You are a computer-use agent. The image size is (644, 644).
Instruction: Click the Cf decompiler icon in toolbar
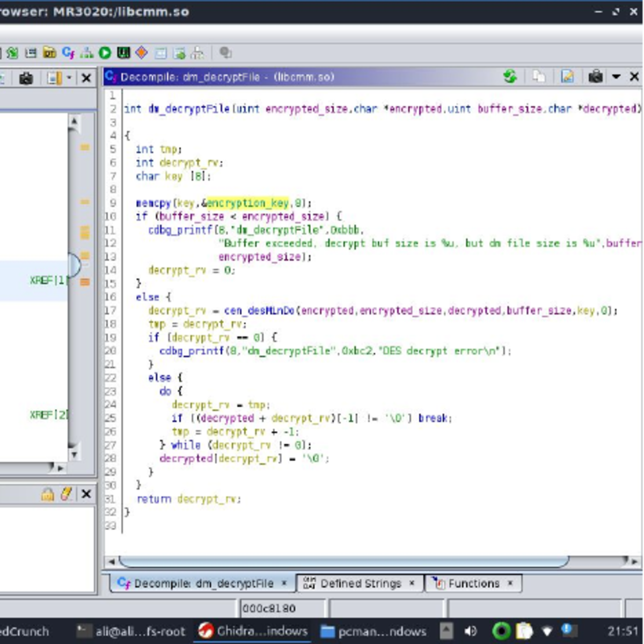pyautogui.click(x=68, y=53)
